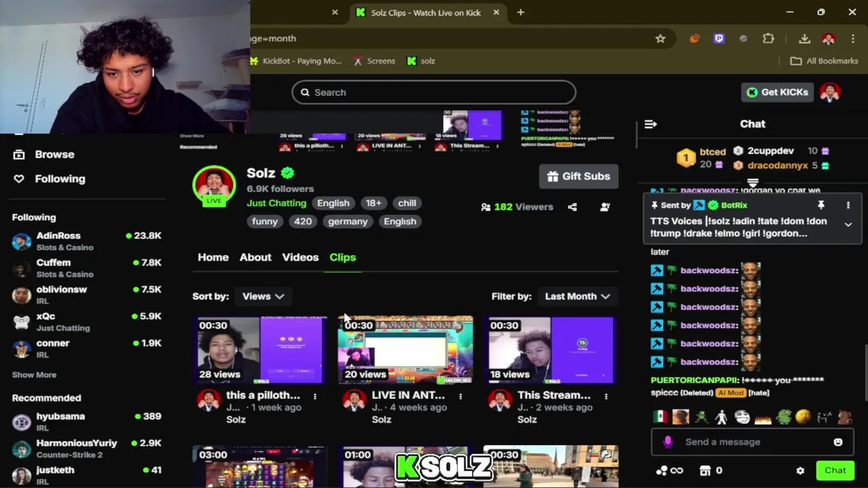Switch to the About tab

pos(255,258)
